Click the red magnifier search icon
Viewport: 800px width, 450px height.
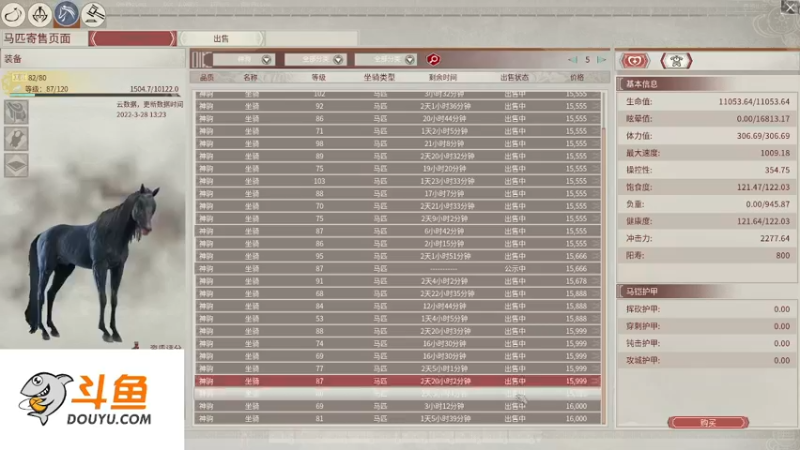tap(433, 60)
